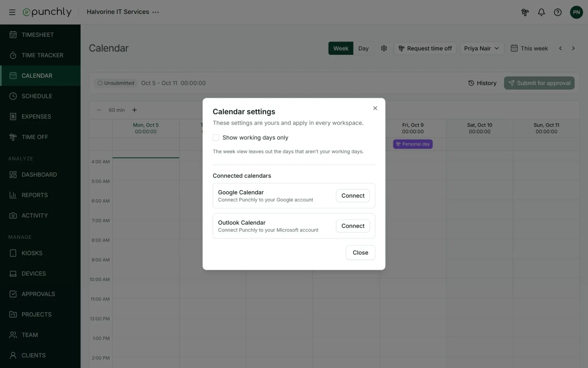The width and height of the screenshot is (588, 368).
Task: Zoom in calendar with plus icon
Action: 135,110
